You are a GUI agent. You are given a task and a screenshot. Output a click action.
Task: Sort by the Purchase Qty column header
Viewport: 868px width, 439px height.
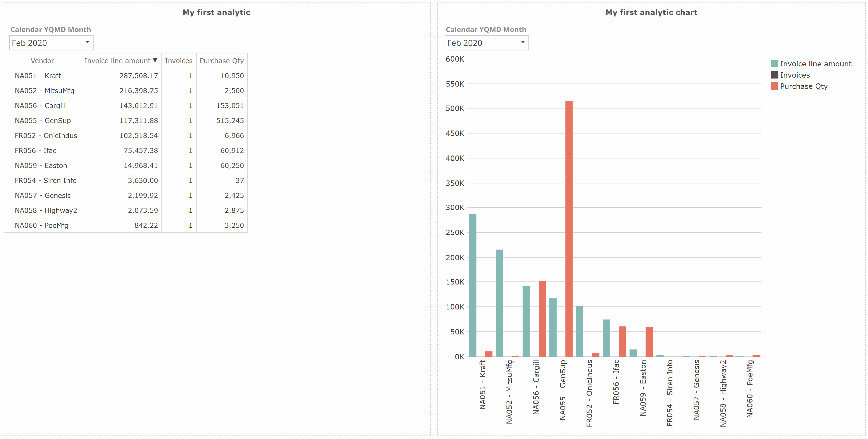(x=221, y=61)
